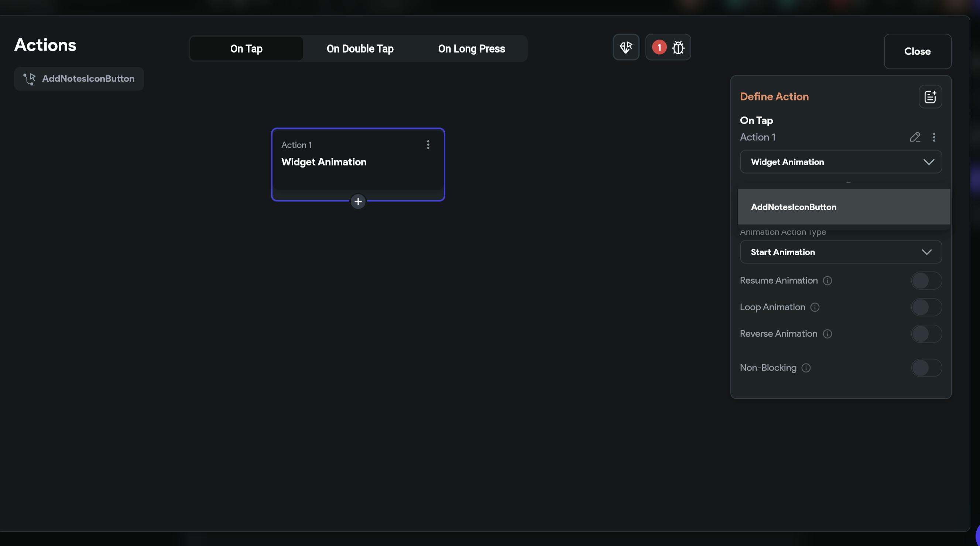Click info icon next to Non-Blocking
This screenshot has height=546, width=980.
806,368
